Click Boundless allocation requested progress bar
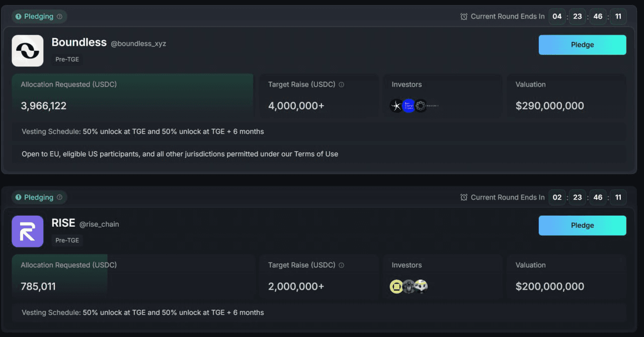 tap(133, 96)
